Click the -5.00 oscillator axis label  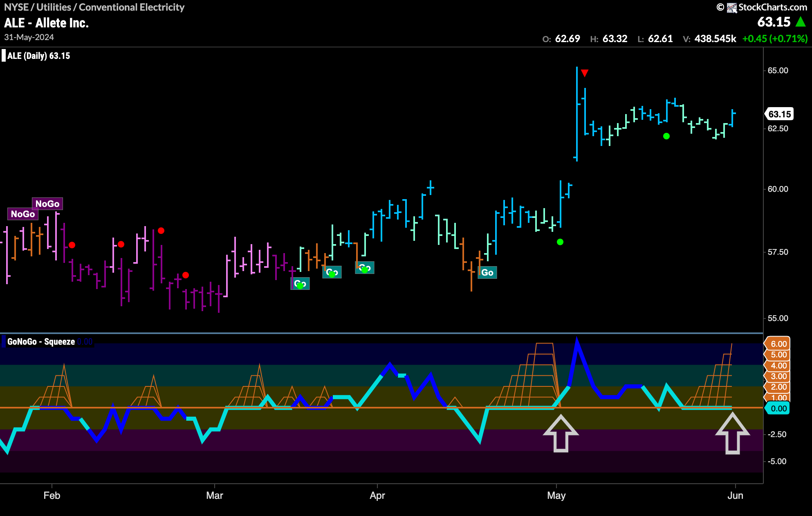[x=777, y=461]
